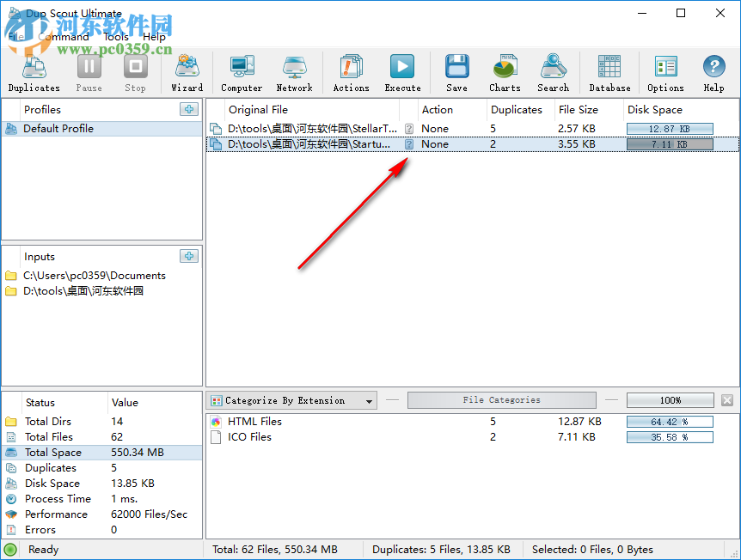Open the Categorize By Extension dropdown
This screenshot has width=741, height=560.
point(370,399)
